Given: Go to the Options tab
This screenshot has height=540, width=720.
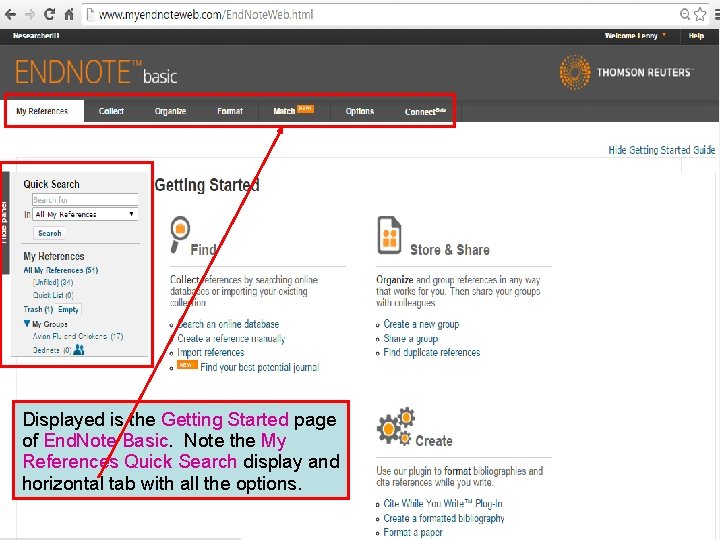Looking at the screenshot, I should (x=360, y=111).
